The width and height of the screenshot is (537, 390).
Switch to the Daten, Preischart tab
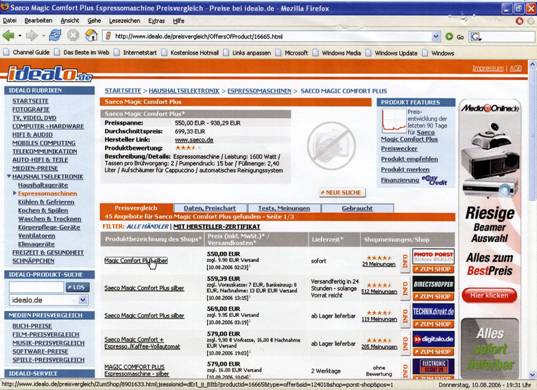[210, 208]
